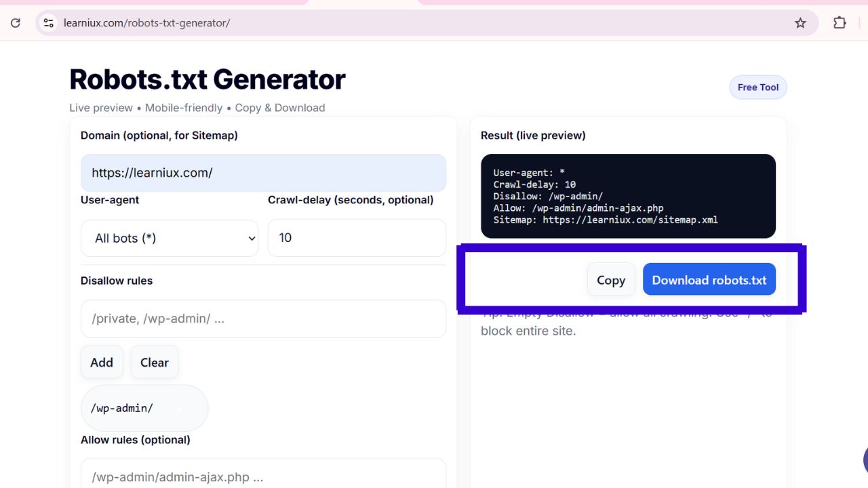Screen dimensions: 868x488
Task: Click the 'Robots.txt Generator' page heading
Action: tap(208, 80)
